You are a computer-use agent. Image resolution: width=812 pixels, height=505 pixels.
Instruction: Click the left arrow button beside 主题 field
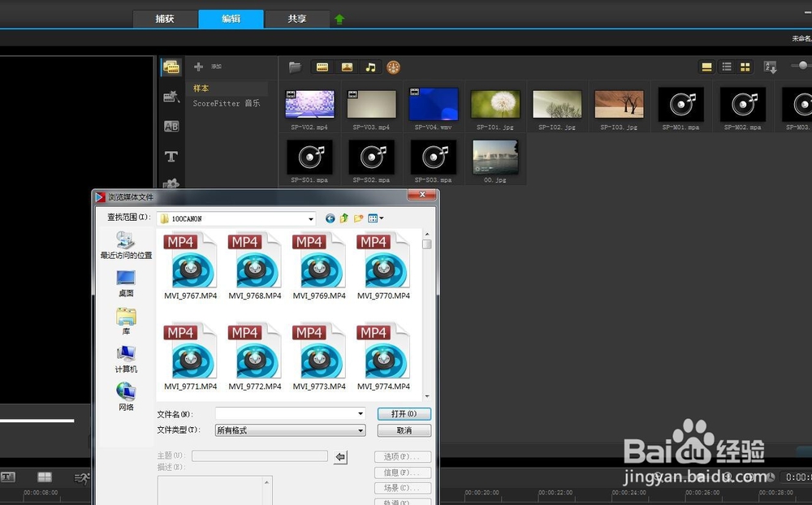click(x=340, y=457)
